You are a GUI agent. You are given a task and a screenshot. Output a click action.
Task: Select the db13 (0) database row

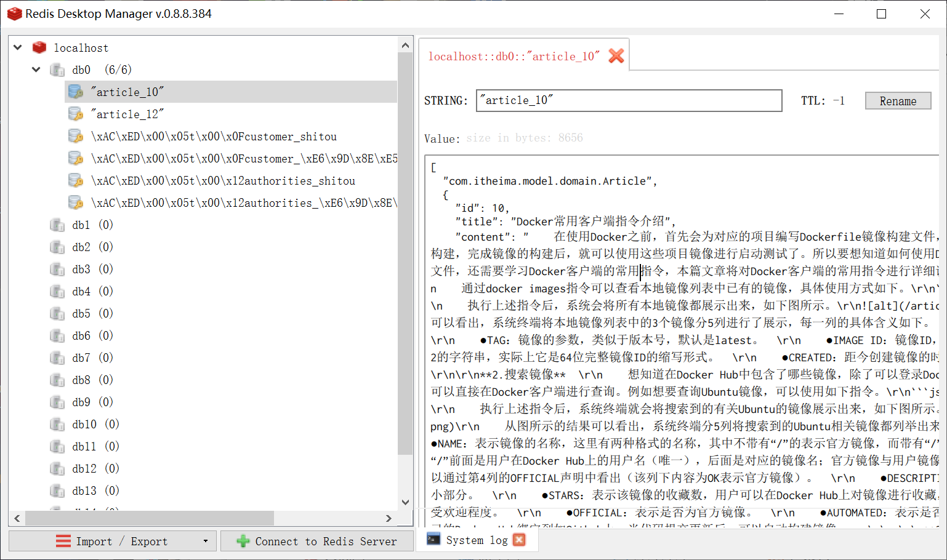(95, 490)
